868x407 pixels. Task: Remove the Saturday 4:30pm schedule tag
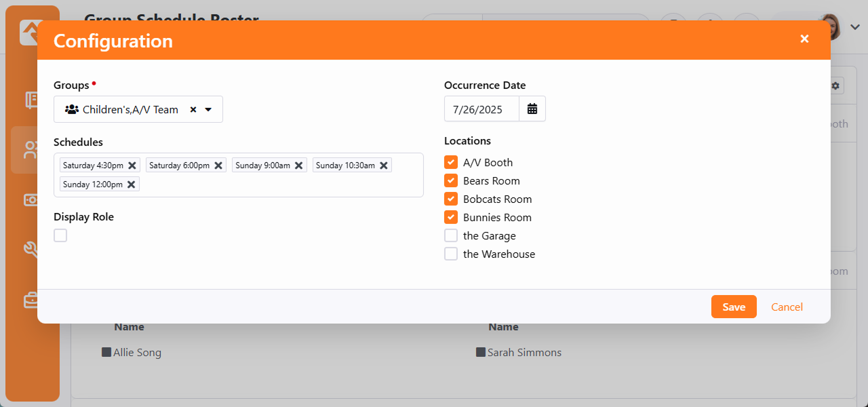(132, 166)
